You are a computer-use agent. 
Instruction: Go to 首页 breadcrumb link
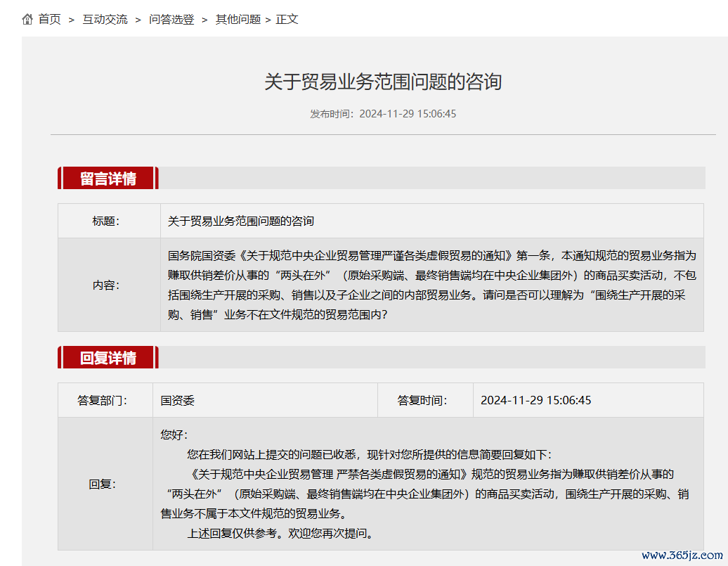click(x=49, y=20)
